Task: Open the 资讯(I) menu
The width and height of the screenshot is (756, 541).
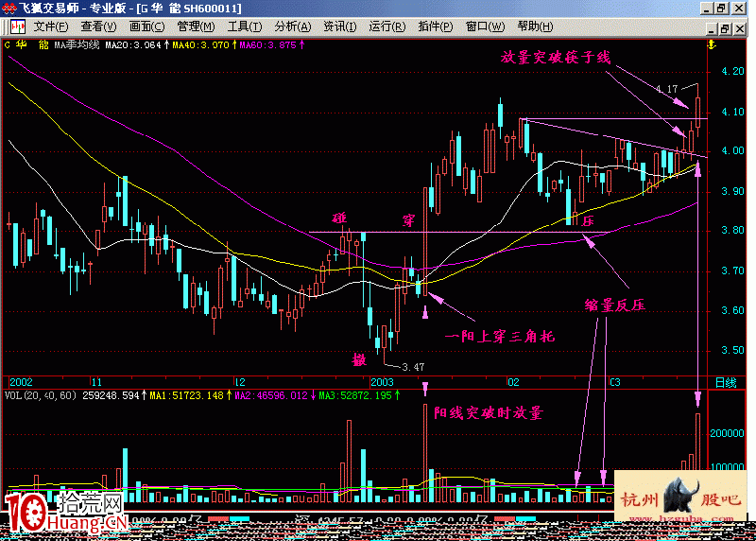Action: point(340,26)
